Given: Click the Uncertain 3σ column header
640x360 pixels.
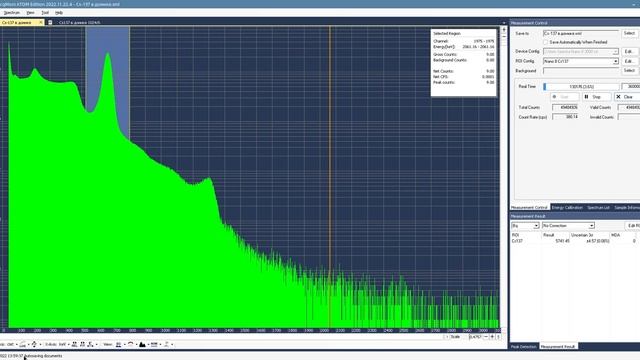Looking at the screenshot, I should (589, 235).
